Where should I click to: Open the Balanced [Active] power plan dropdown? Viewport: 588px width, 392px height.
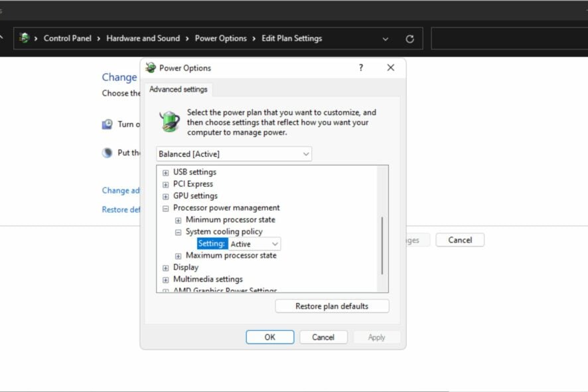[x=234, y=154]
